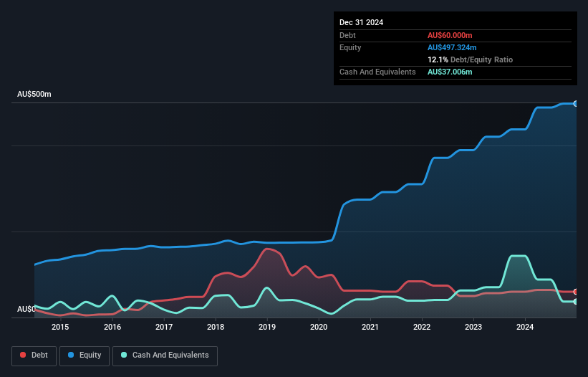Image resolution: width=588 pixels, height=377 pixels.
Task: Click the 12.1% Debt/Equity Ratio text
Action: click(470, 59)
